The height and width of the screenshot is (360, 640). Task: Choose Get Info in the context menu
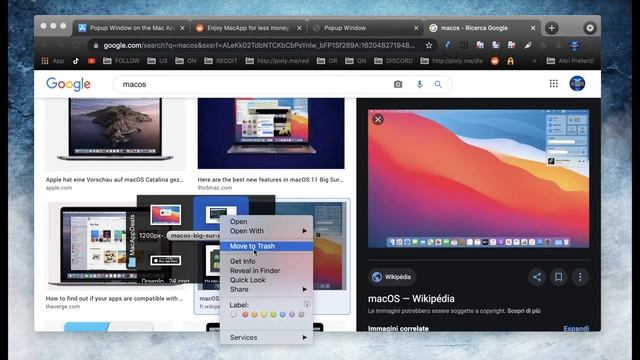pyautogui.click(x=267, y=261)
